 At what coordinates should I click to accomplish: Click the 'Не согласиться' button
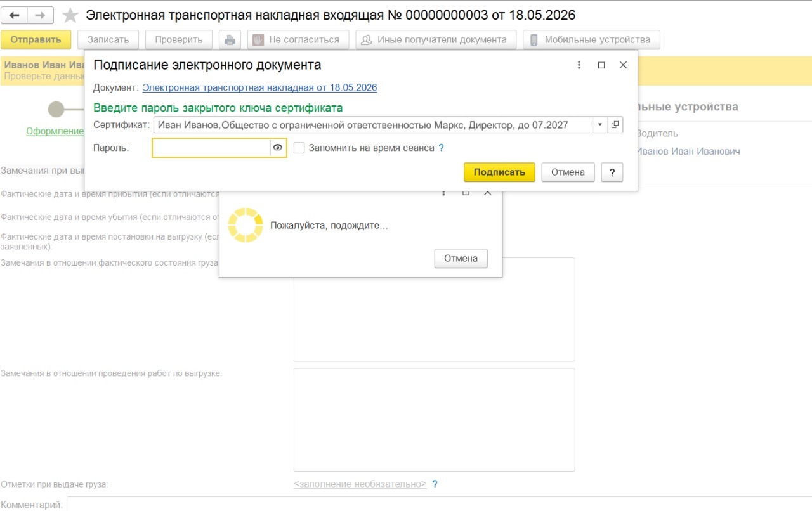(x=298, y=39)
